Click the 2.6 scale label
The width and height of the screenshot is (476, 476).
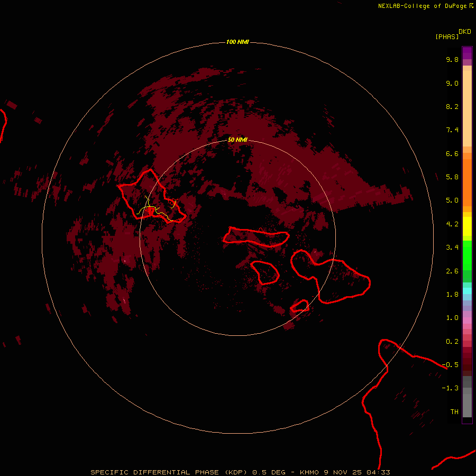tap(452, 271)
